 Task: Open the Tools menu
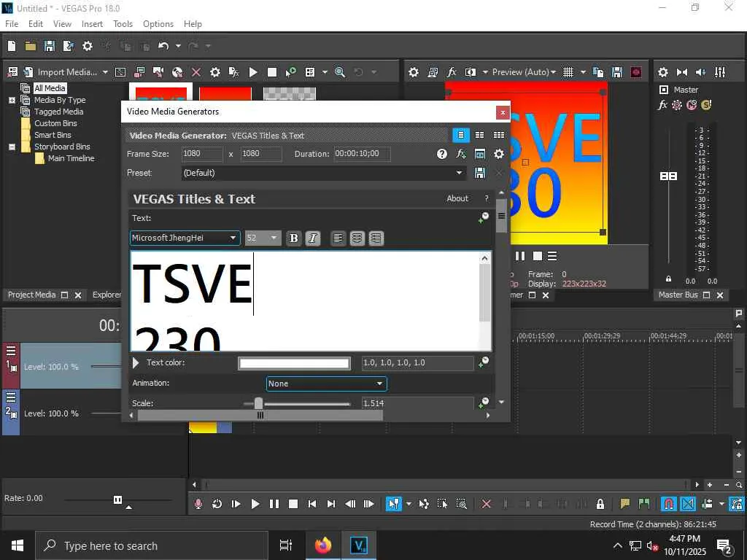(x=123, y=24)
